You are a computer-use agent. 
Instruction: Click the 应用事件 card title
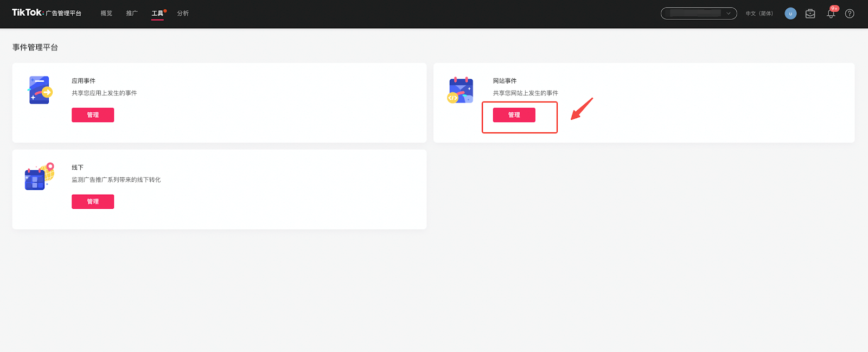point(84,81)
